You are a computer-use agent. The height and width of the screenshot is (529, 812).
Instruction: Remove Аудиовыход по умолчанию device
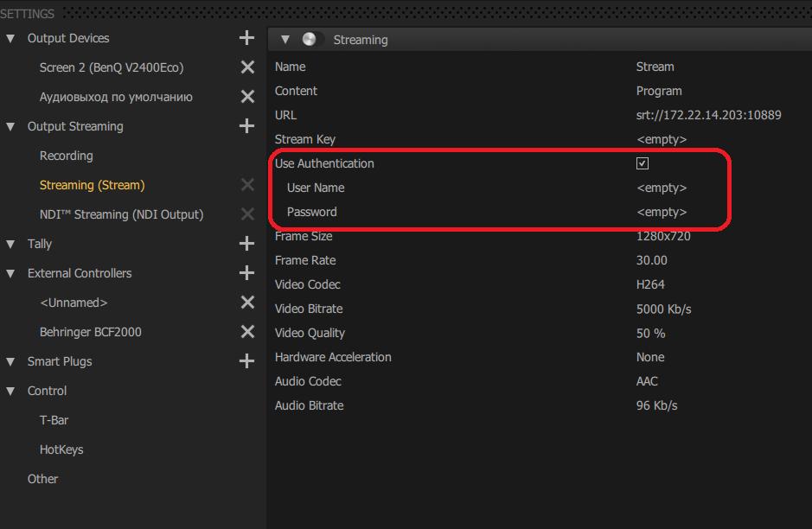(x=247, y=97)
